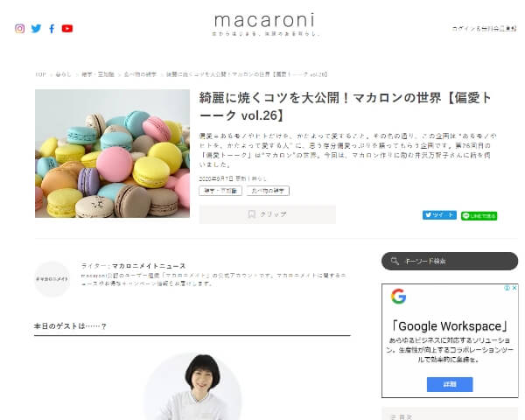
Task: Close the Google Workspace ad
Action: coord(514,288)
